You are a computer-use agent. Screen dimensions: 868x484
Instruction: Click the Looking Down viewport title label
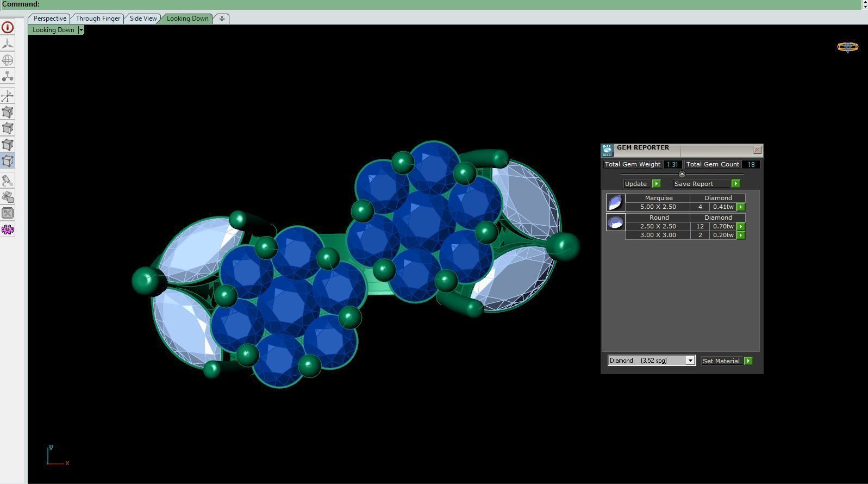click(53, 30)
